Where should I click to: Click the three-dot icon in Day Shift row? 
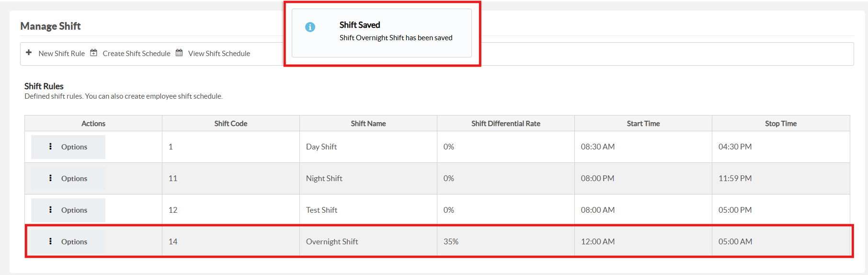point(50,147)
